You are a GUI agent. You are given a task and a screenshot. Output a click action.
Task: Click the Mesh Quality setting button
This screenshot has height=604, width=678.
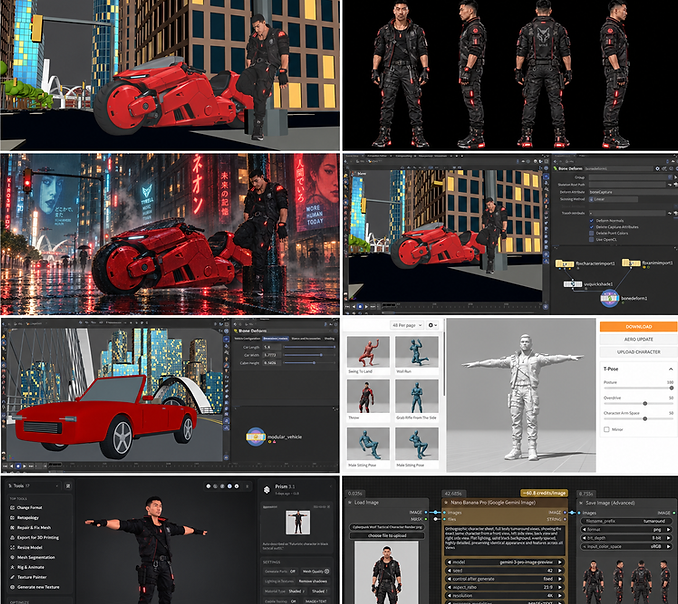click(x=315, y=572)
